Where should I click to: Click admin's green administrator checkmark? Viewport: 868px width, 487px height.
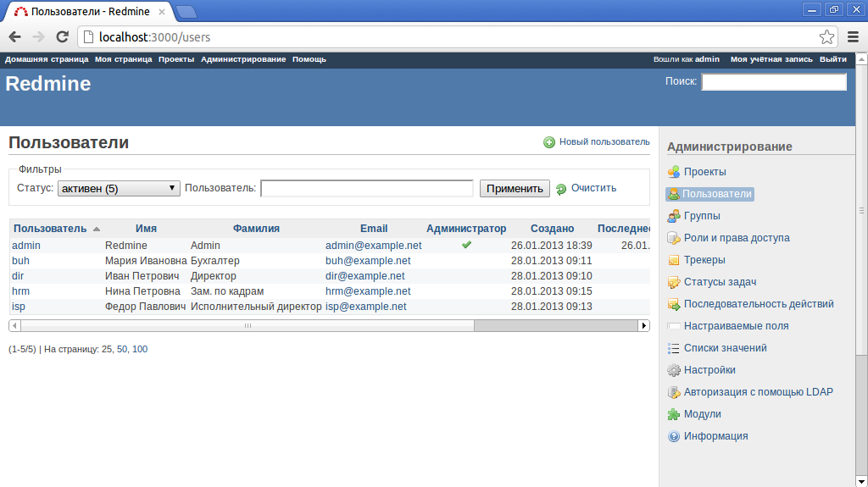click(467, 245)
